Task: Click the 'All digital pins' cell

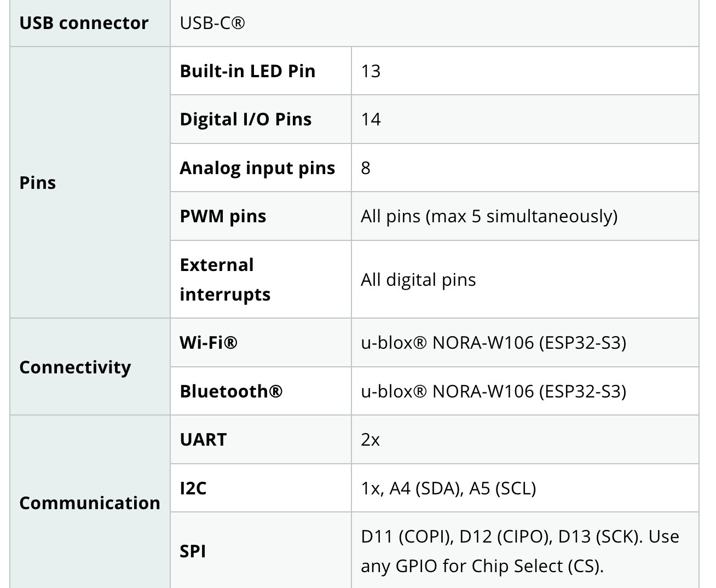Action: click(x=525, y=280)
